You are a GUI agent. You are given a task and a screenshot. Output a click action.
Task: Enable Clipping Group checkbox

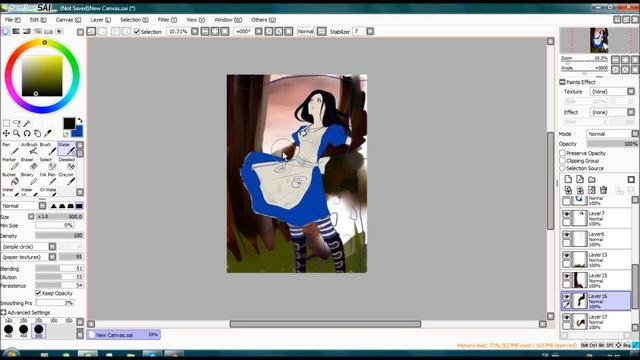[x=562, y=161]
